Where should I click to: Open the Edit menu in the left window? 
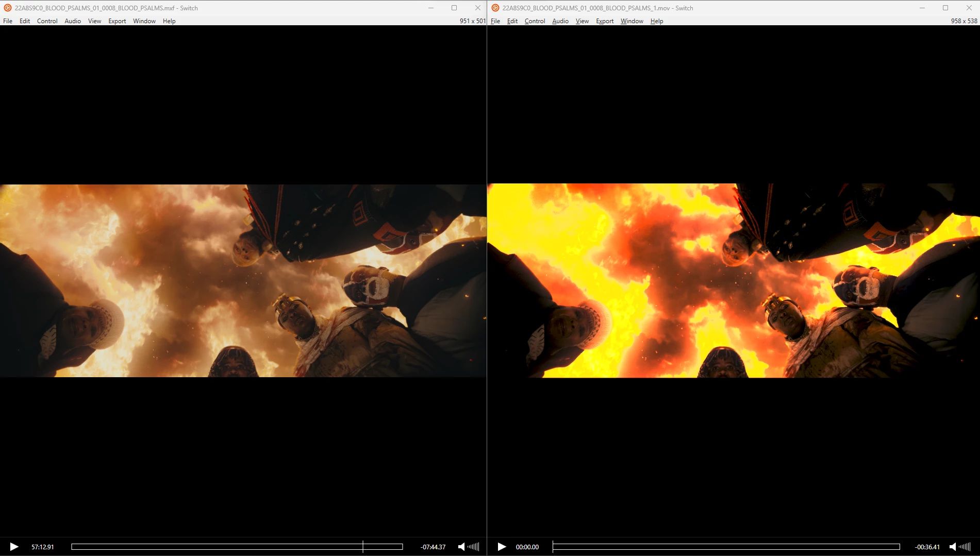click(25, 21)
